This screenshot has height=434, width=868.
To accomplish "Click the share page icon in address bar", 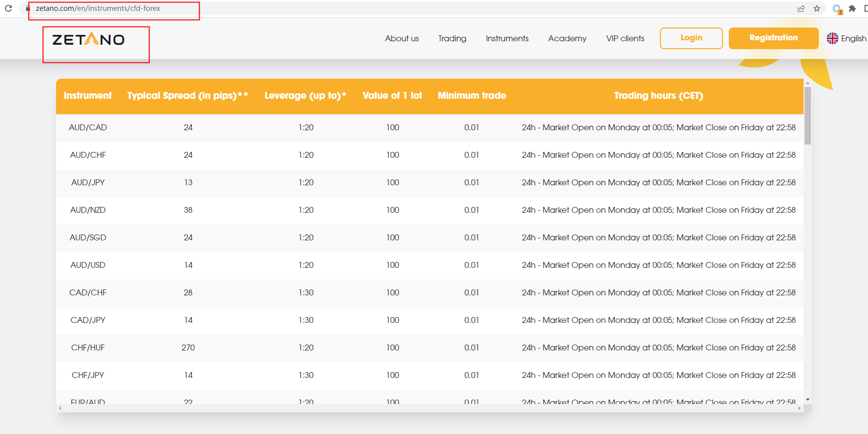I will coord(801,8).
